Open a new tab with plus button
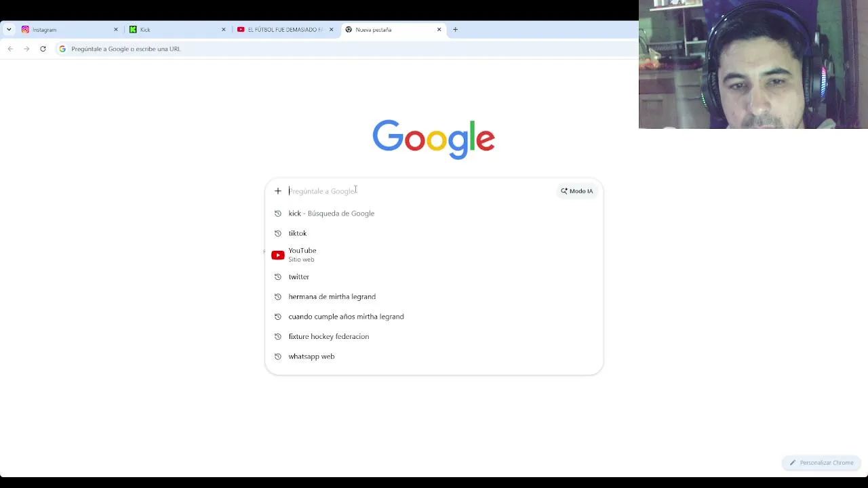The width and height of the screenshot is (868, 488). (455, 30)
